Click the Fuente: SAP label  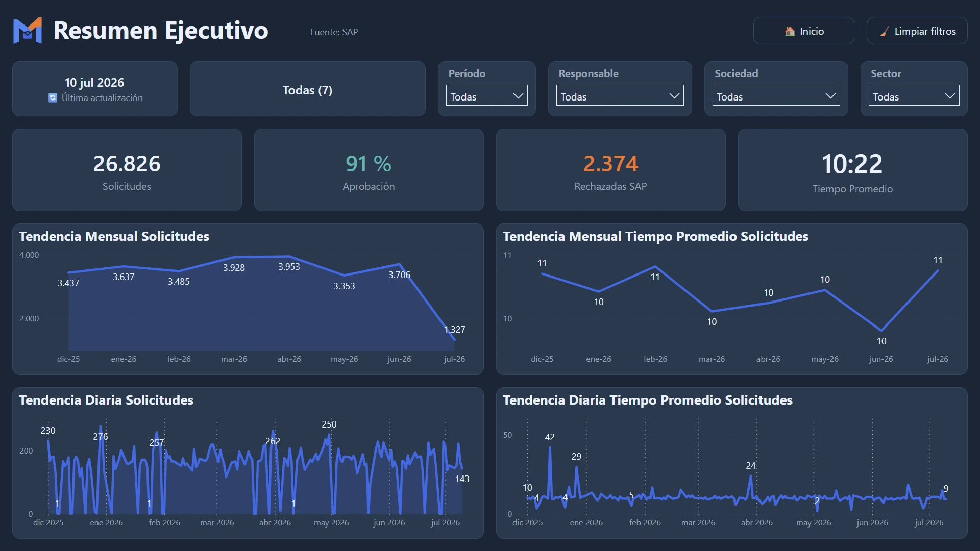(334, 32)
